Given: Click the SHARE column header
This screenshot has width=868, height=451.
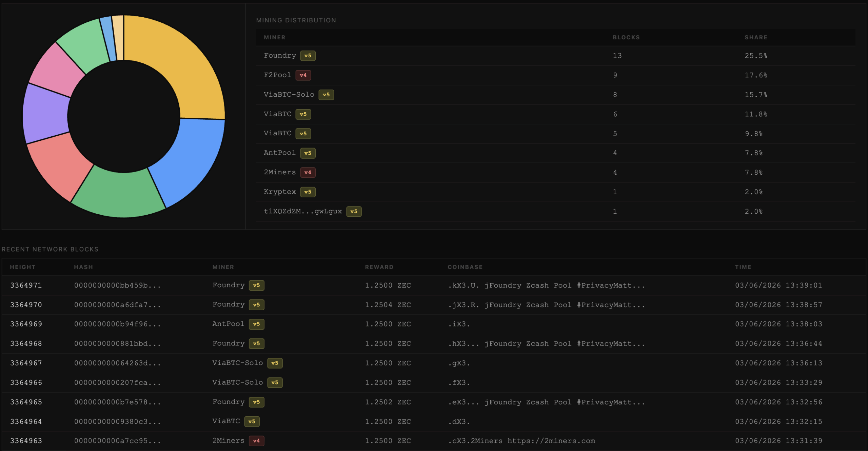Looking at the screenshot, I should (x=756, y=37).
